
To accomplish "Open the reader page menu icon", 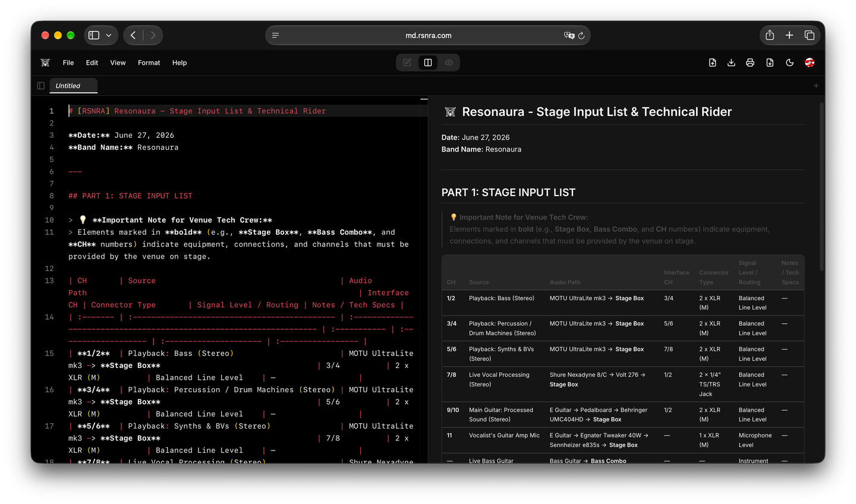I will click(275, 35).
